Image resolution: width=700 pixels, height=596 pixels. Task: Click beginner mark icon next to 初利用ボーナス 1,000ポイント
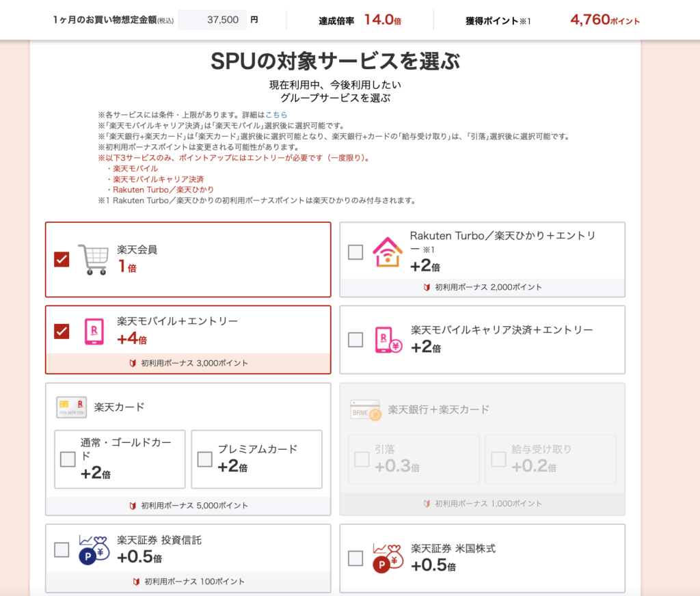(427, 504)
